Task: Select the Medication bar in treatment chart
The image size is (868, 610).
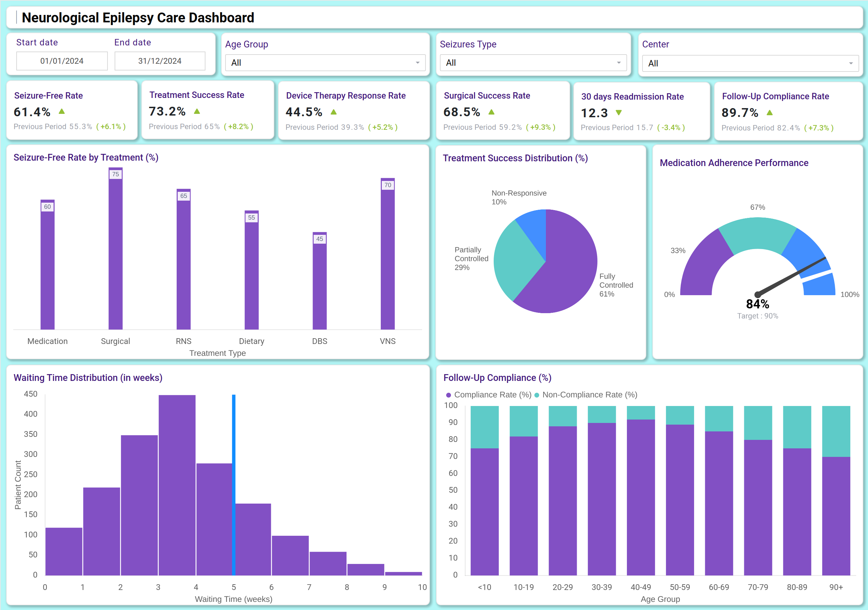Action: tap(47, 265)
